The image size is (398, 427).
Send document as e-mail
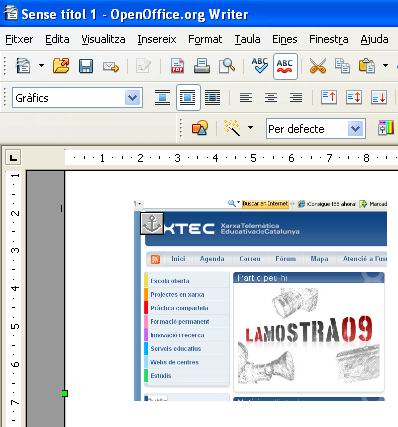(x=111, y=66)
